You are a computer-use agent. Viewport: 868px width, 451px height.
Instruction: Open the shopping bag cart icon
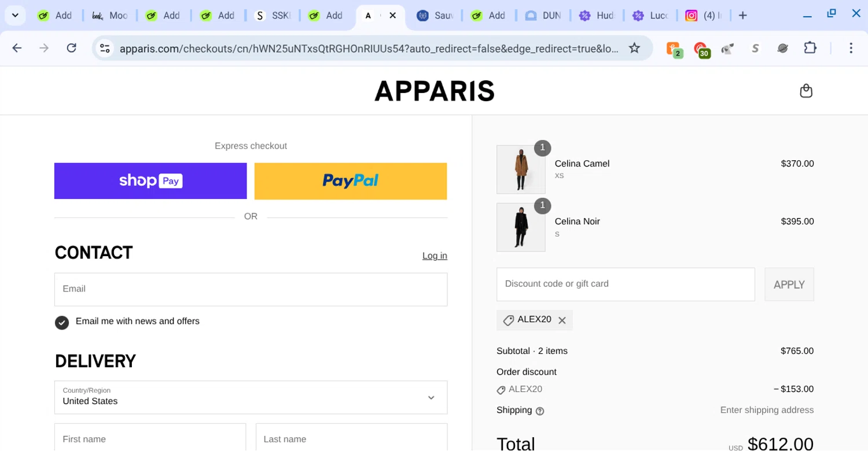tap(806, 91)
